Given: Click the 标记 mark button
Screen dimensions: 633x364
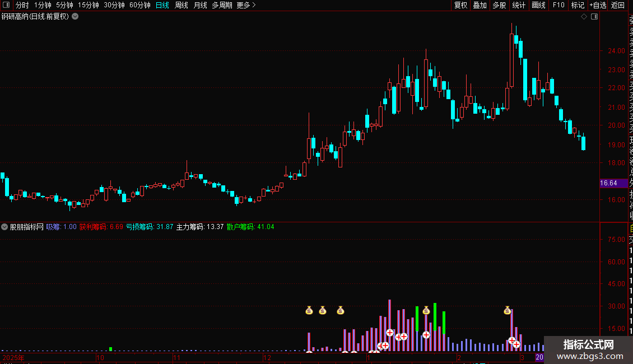Looking at the screenshot, I should click(x=578, y=5).
